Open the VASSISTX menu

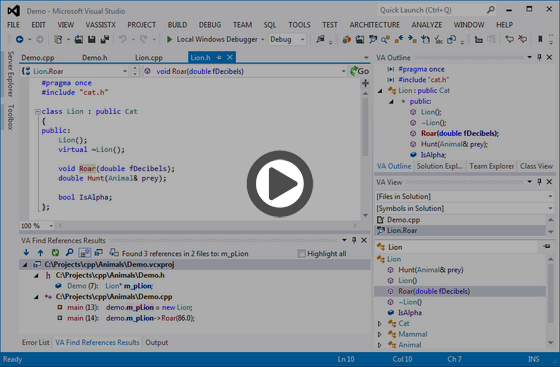click(x=101, y=25)
